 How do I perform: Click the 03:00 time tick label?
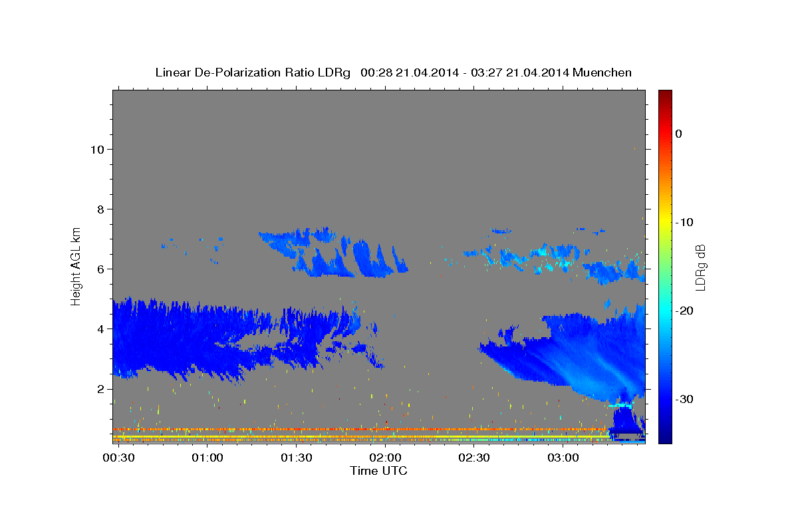click(563, 458)
